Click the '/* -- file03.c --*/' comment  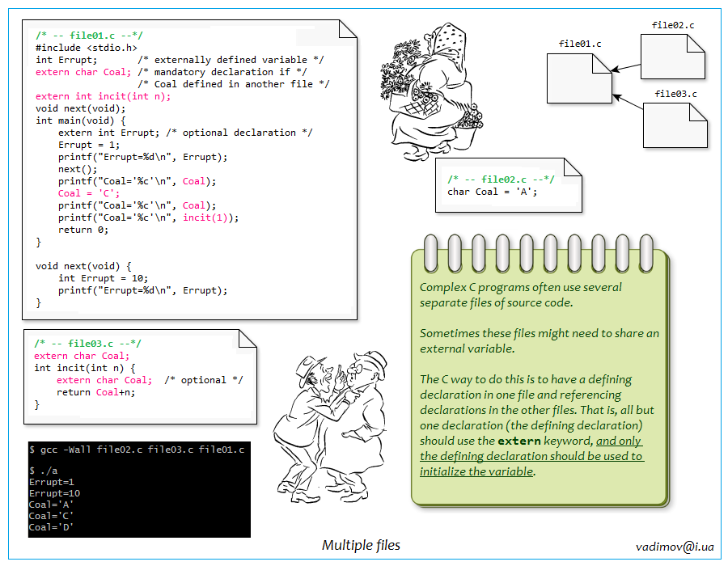87,344
